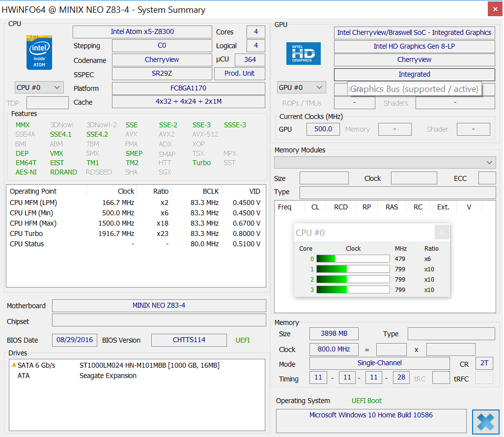Click the Windows 10 Home Build 10586 field

(x=371, y=421)
